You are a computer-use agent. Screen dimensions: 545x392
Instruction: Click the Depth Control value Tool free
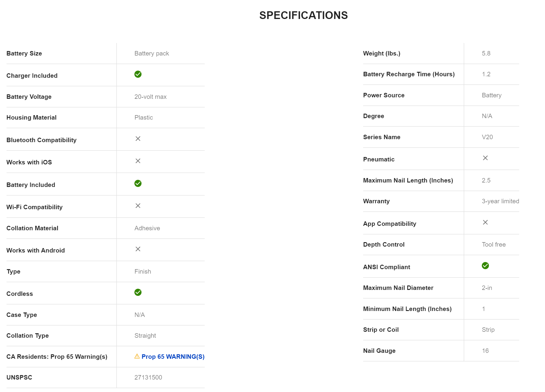coord(494,245)
